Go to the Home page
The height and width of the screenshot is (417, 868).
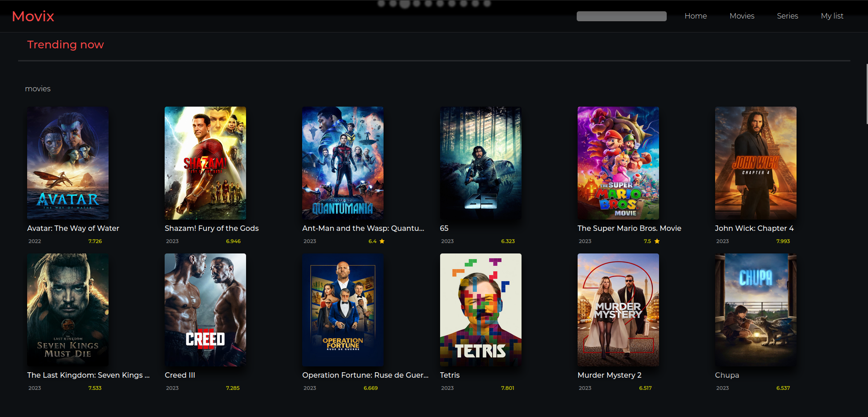coord(696,16)
